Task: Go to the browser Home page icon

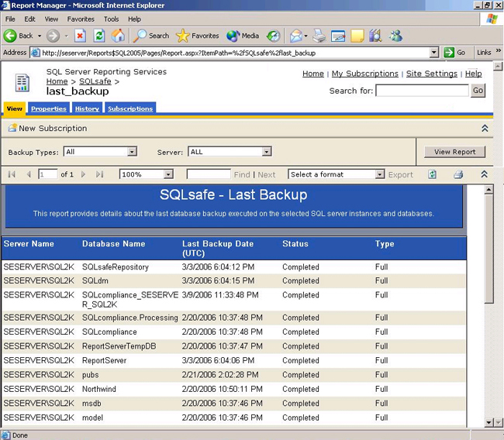Action: tap(118, 36)
